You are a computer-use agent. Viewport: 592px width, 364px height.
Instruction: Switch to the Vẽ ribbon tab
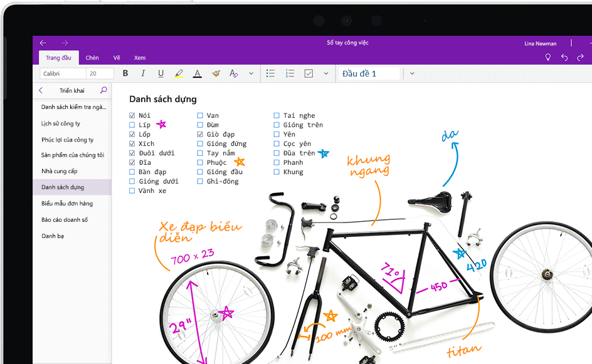117,58
